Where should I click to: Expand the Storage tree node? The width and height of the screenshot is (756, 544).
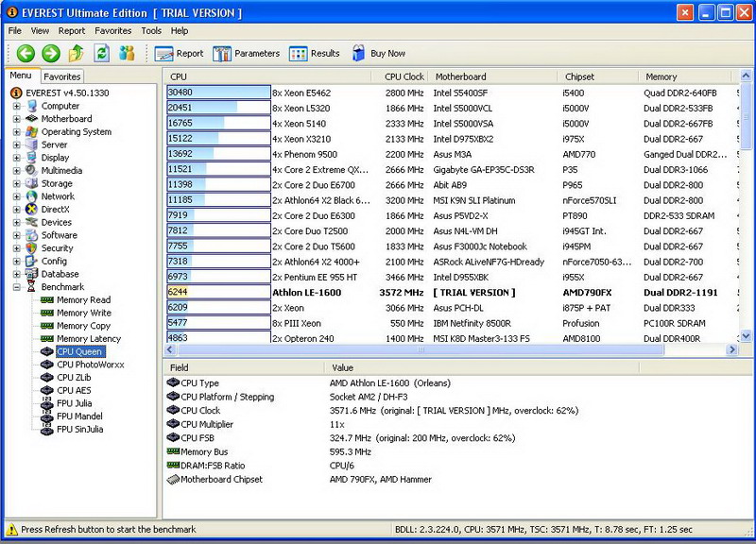17,183
